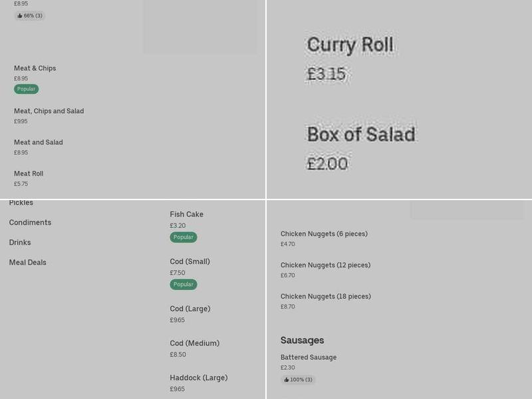Select the Drinks section
The height and width of the screenshot is (399, 532).
pyautogui.click(x=20, y=242)
